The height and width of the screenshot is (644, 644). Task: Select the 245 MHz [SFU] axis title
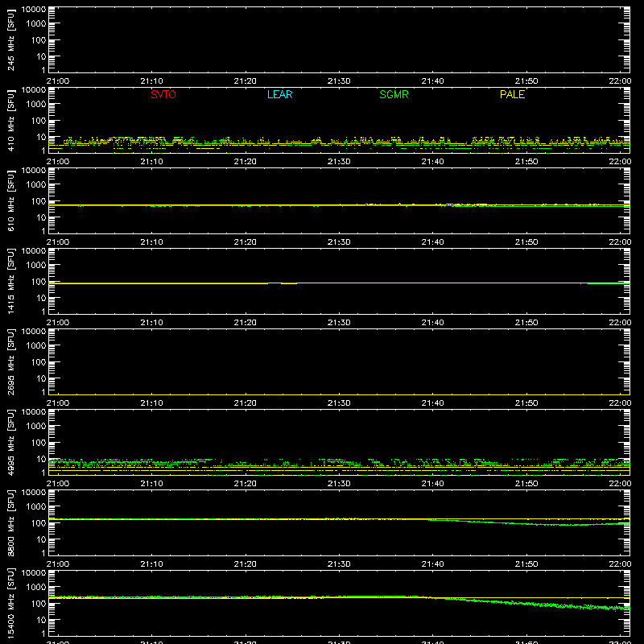(11, 39)
